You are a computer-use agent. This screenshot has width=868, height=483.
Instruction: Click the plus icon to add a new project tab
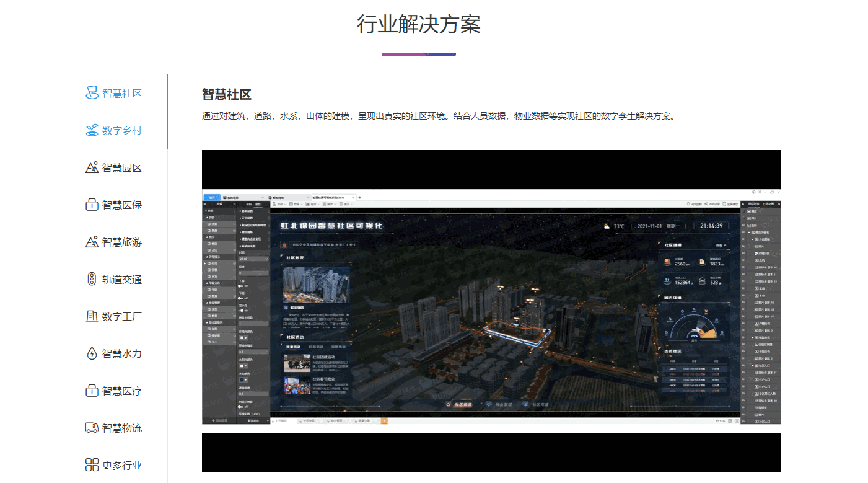359,197
